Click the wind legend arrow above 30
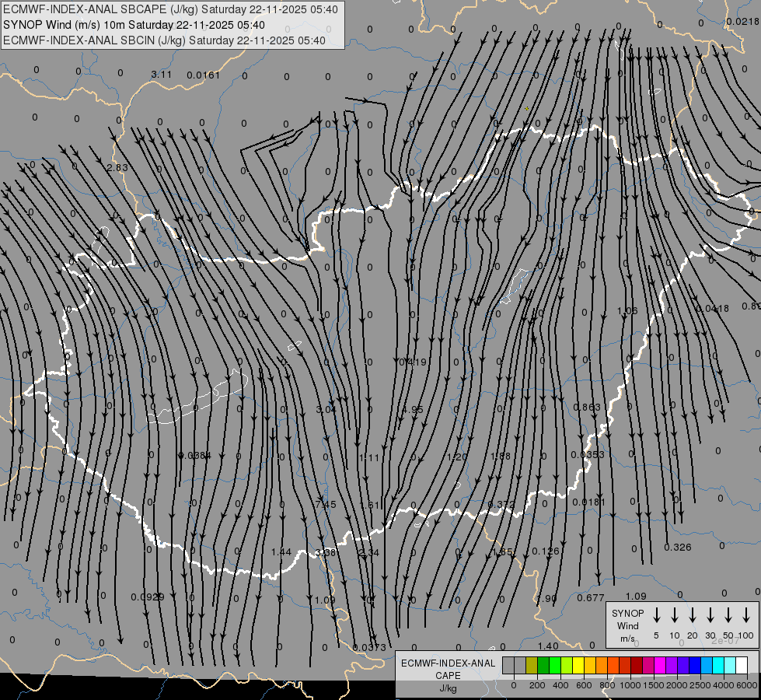 pyautogui.click(x=710, y=615)
